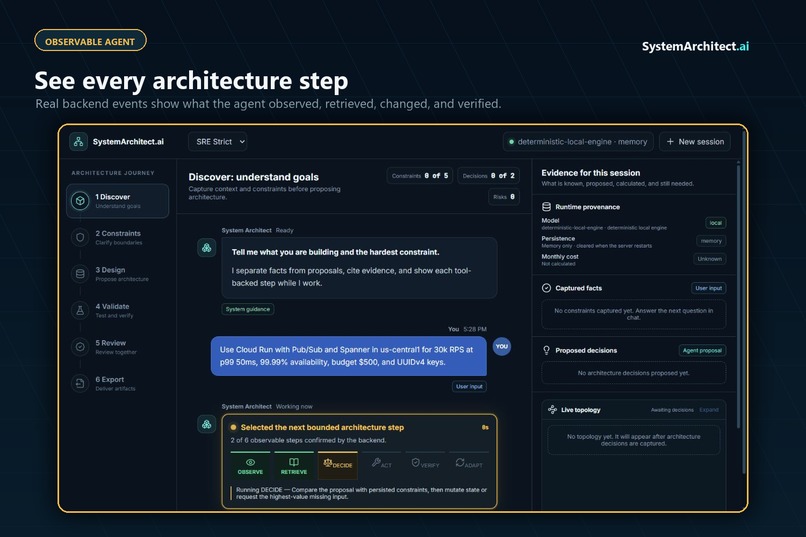Click the System Architect avatar beside Working now
The height and width of the screenshot is (537, 806).
[x=207, y=424]
